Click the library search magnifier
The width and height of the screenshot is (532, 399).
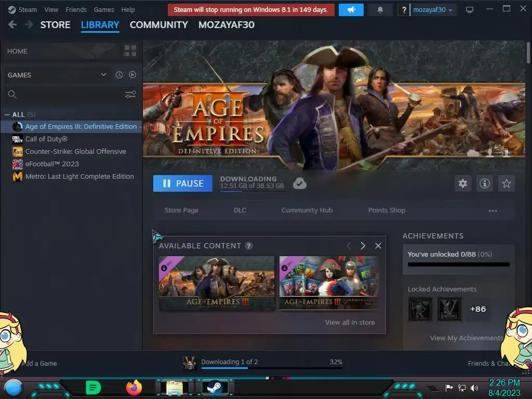point(12,95)
